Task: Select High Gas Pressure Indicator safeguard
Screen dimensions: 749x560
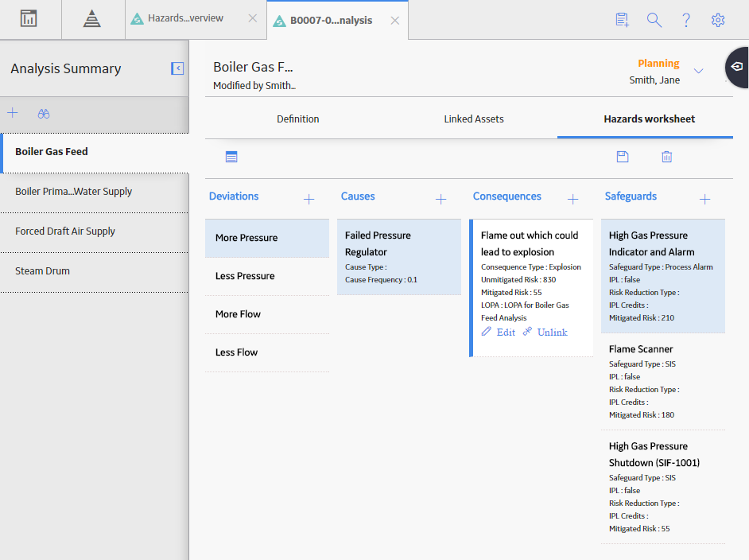Action: click(x=663, y=276)
